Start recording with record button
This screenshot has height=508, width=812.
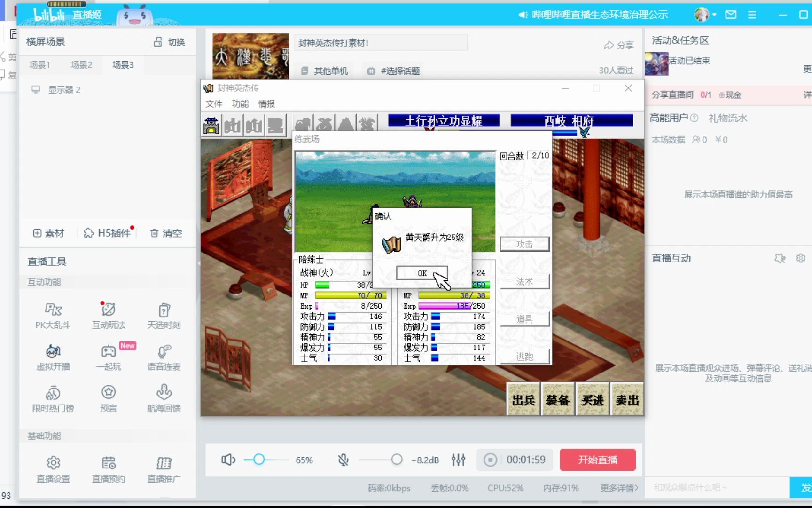pyautogui.click(x=490, y=460)
